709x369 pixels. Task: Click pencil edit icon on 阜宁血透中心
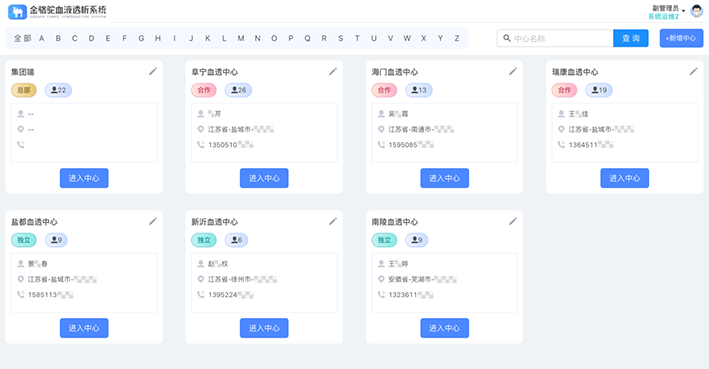coord(333,71)
